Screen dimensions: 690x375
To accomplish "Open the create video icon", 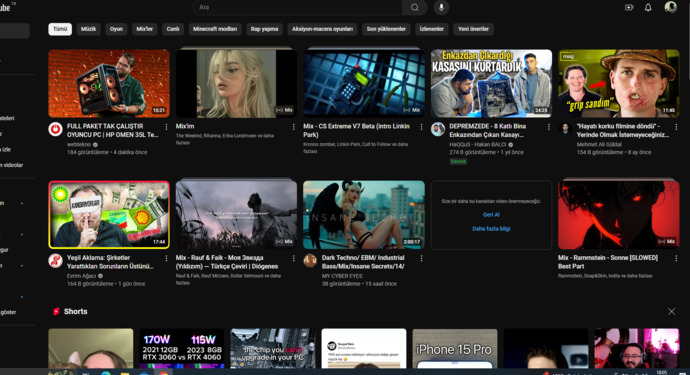I will coord(629,7).
